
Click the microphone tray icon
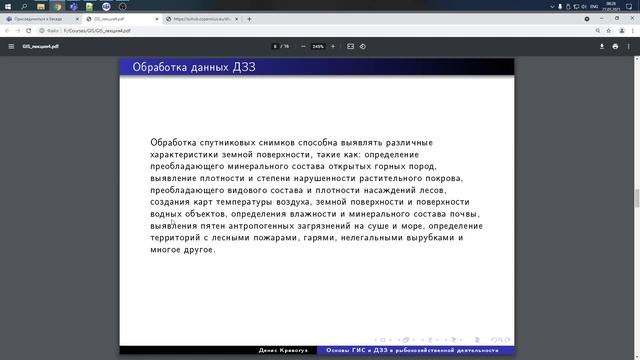click(x=560, y=7)
